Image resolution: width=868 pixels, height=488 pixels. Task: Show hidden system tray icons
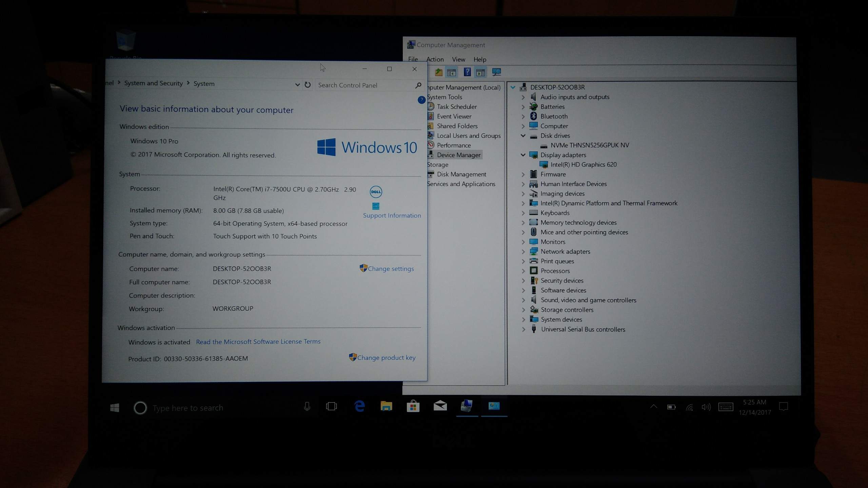coord(653,406)
